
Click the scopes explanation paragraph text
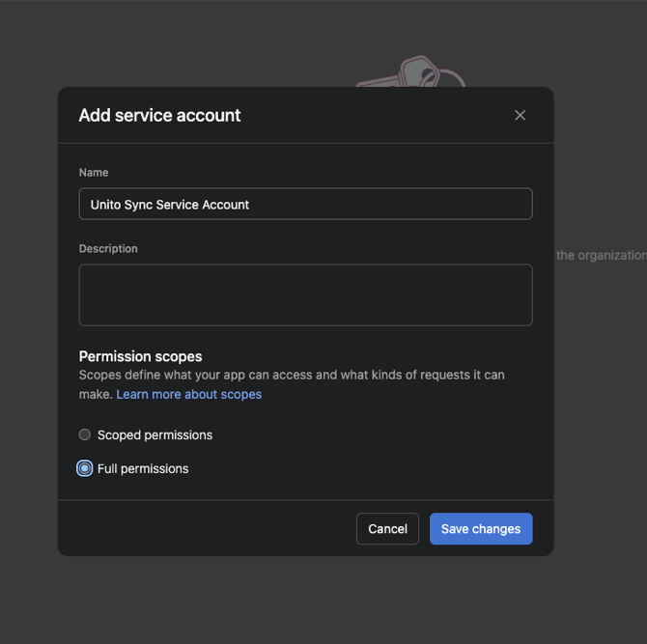click(x=290, y=375)
